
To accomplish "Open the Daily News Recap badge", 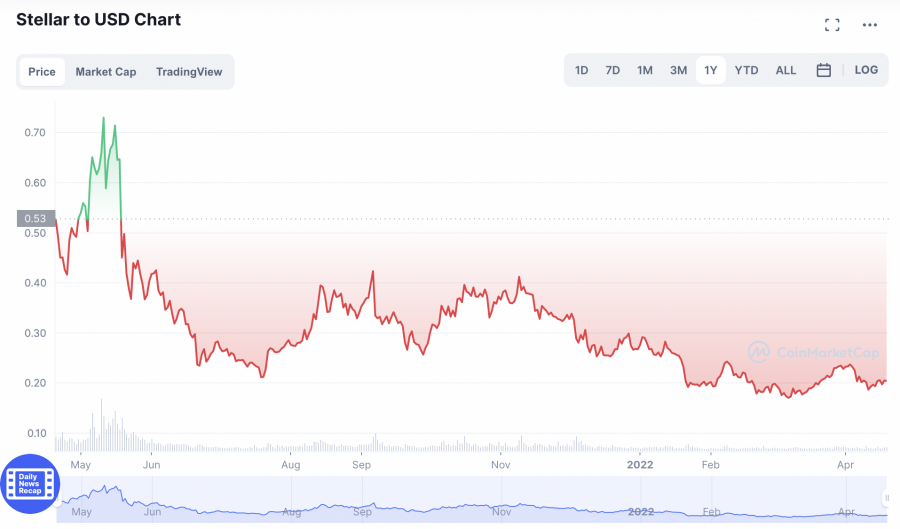I will tap(30, 484).
